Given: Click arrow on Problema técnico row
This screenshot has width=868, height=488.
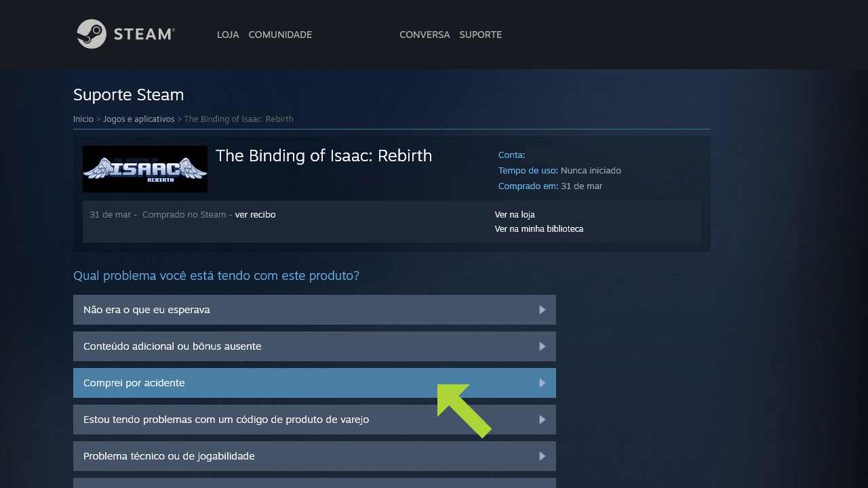Looking at the screenshot, I should (x=542, y=456).
